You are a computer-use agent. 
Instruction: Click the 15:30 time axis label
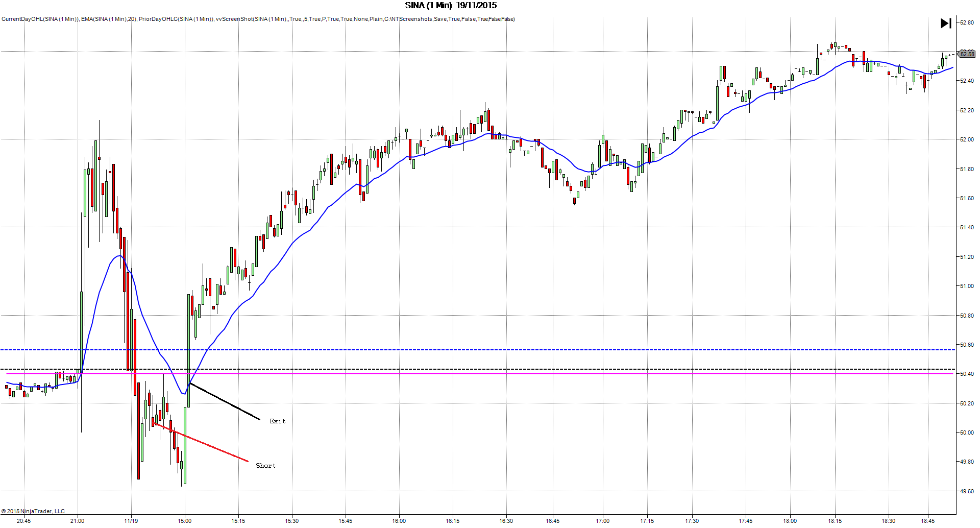(292, 521)
